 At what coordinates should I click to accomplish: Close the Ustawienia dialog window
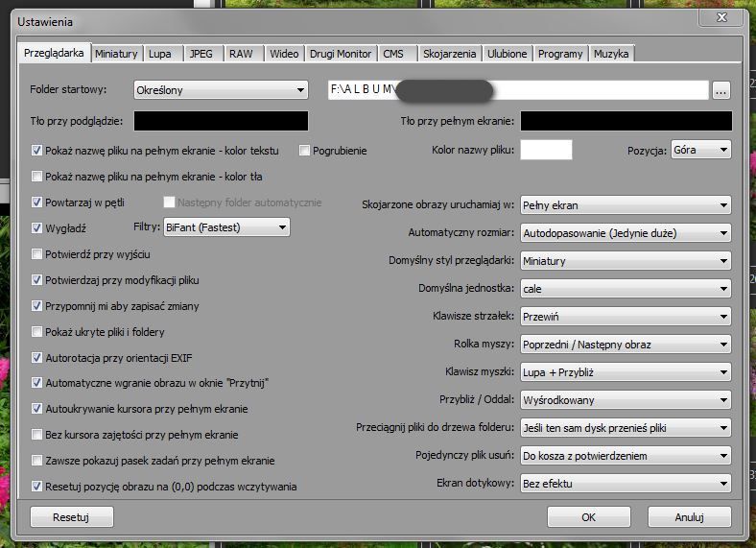tap(734, 19)
